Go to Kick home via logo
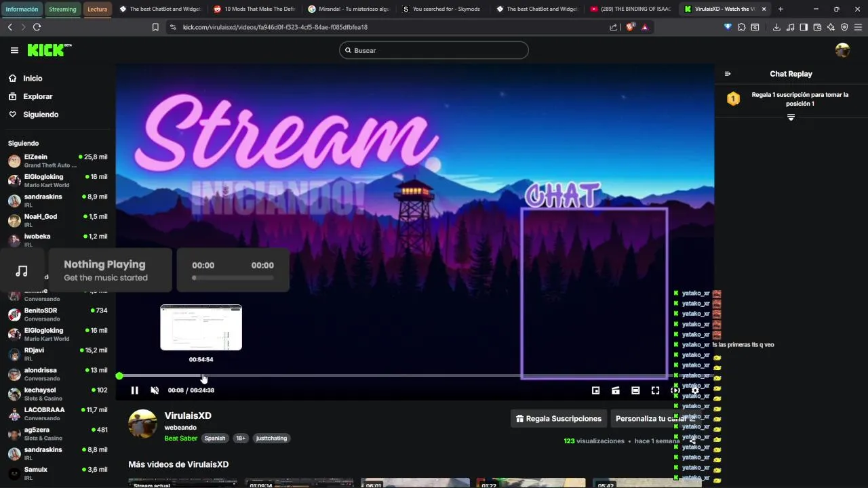This screenshot has width=868, height=488. [49, 50]
